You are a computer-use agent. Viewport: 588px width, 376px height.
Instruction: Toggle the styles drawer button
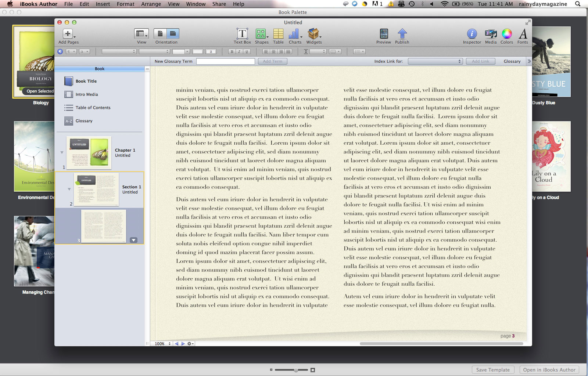60,51
